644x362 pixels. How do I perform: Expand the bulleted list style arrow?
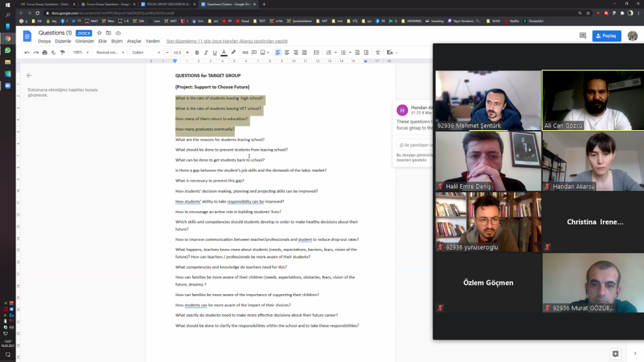click(350, 53)
